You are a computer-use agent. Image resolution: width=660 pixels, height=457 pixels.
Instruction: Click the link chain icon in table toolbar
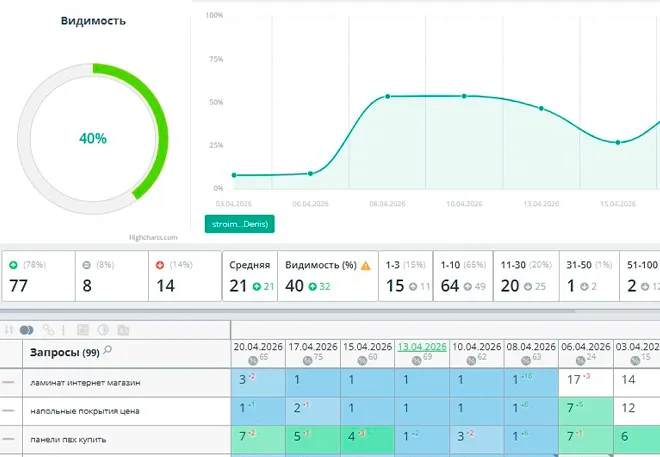48,328
